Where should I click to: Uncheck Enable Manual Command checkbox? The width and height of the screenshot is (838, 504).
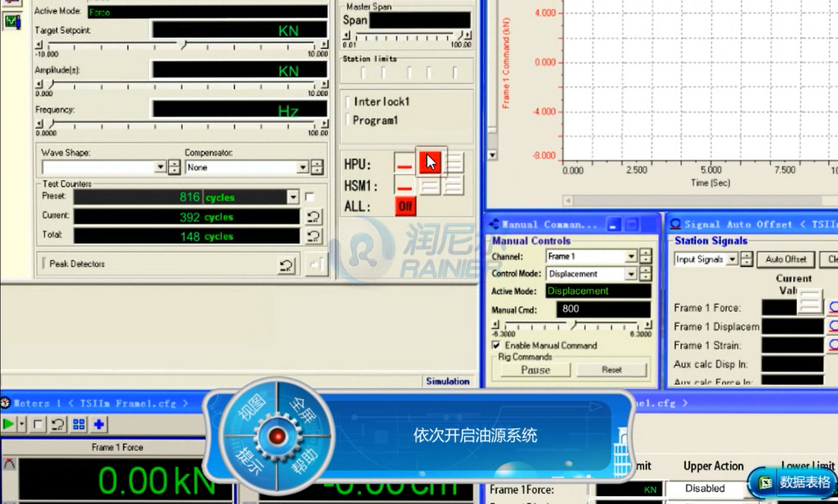click(496, 345)
